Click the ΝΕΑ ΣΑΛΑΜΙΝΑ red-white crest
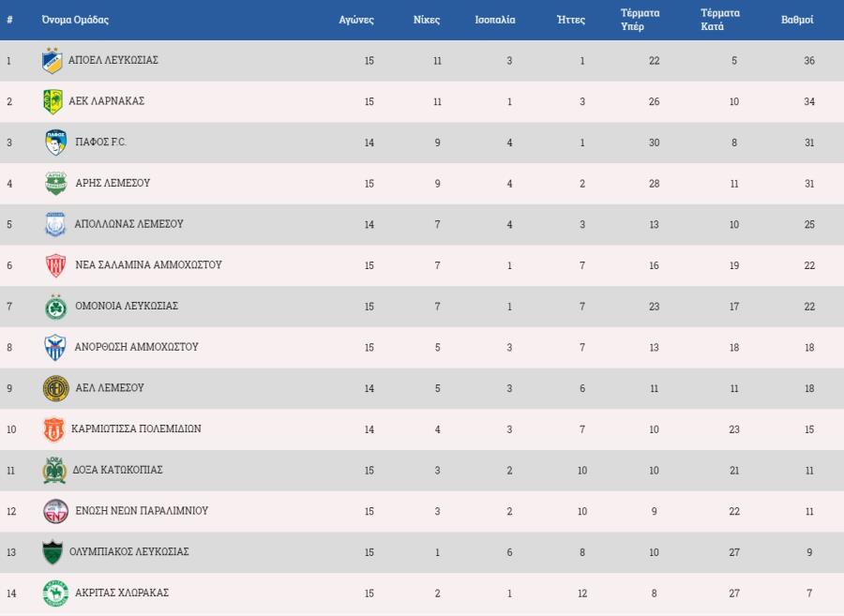This screenshot has height=616, width=844. [x=56, y=265]
